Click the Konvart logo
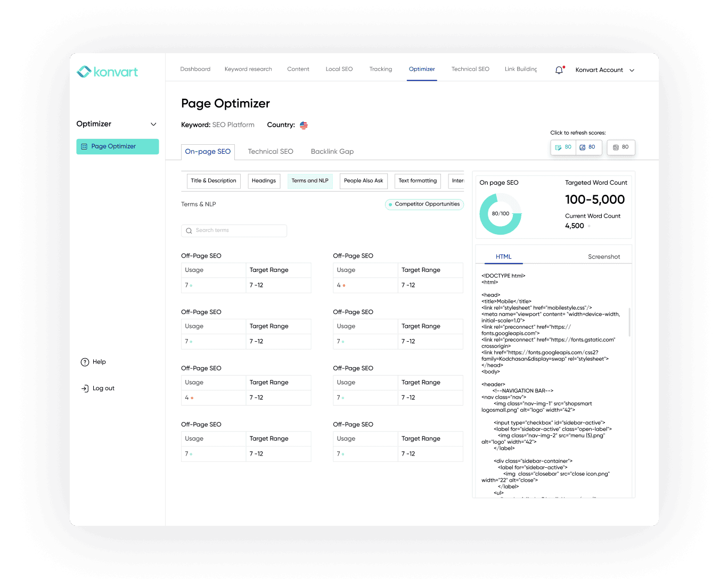Image resolution: width=728 pixels, height=579 pixels. click(x=107, y=71)
